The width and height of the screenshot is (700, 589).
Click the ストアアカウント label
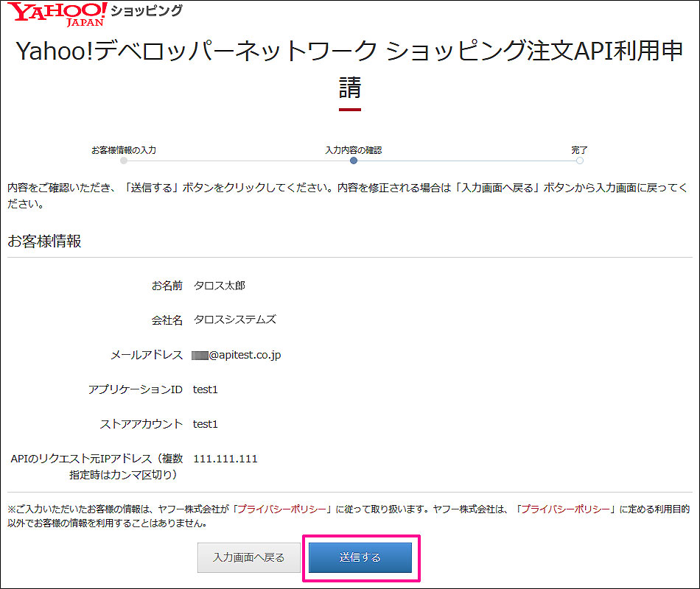coord(141,424)
